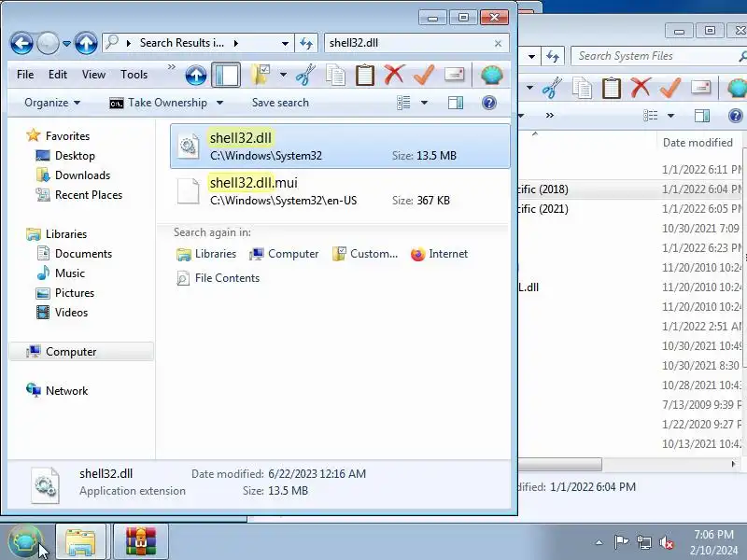Search again in Libraries
This screenshot has width=747, height=560.
206,254
